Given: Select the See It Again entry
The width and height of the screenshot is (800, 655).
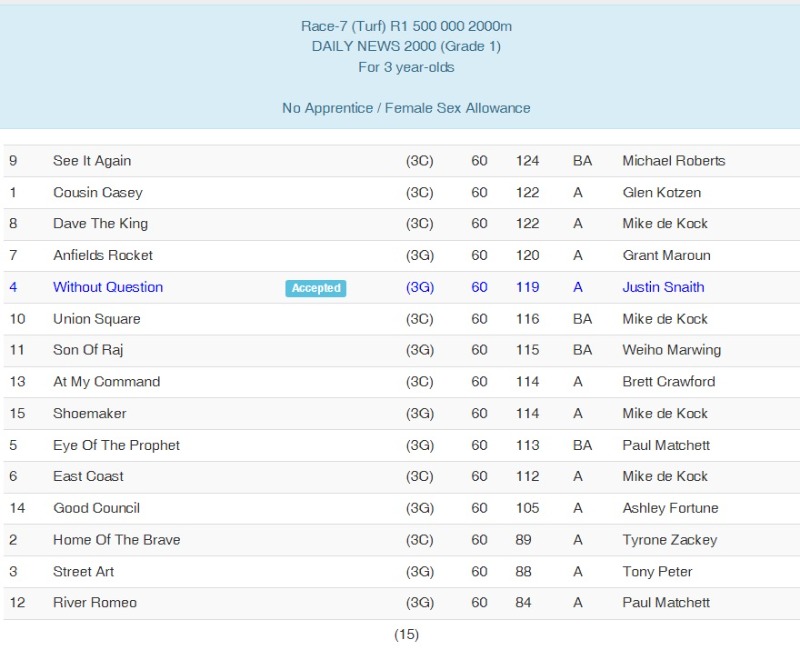Looking at the screenshot, I should click(x=92, y=161).
